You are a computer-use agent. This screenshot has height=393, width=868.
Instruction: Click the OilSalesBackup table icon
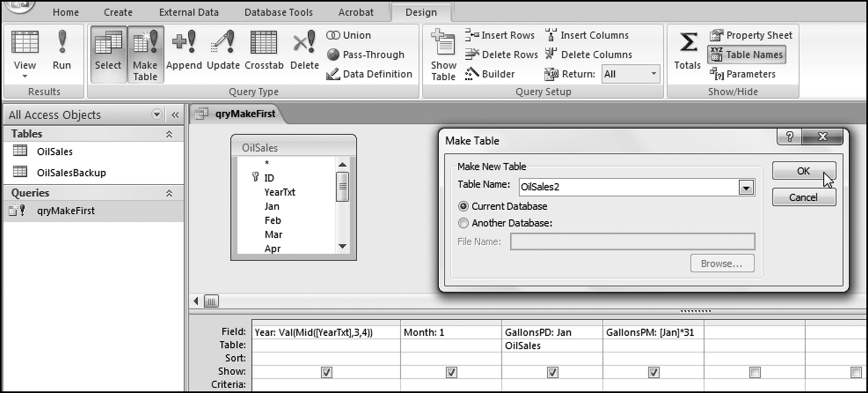tap(20, 171)
